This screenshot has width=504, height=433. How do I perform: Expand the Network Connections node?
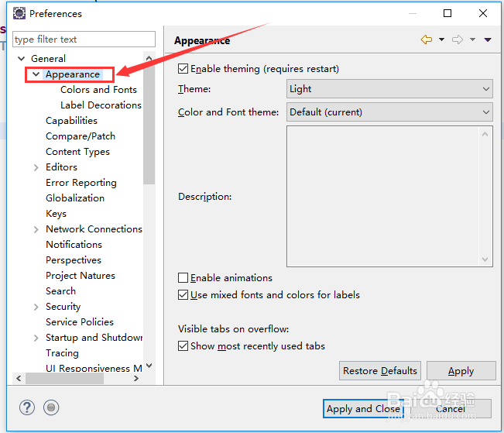36,229
